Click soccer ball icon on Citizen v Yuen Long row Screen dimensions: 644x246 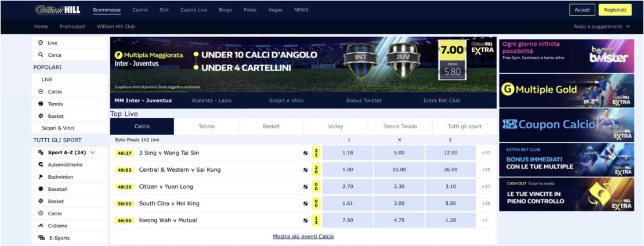click(x=305, y=187)
